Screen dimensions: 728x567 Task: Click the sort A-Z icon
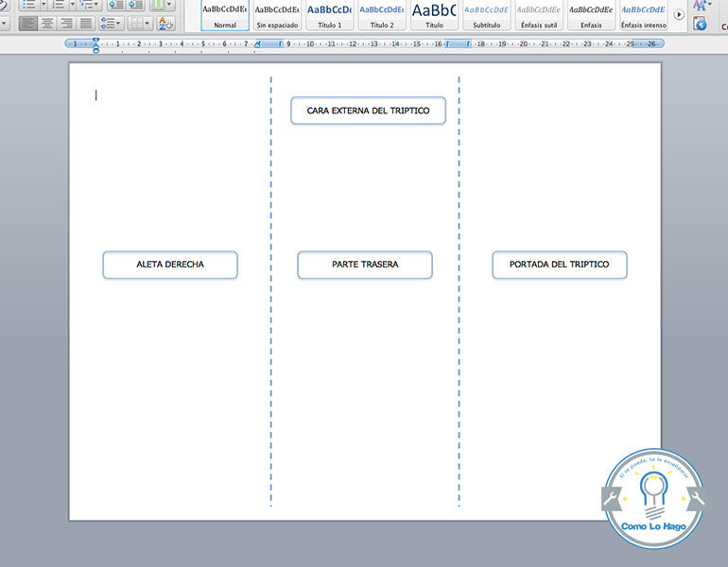coord(165,23)
